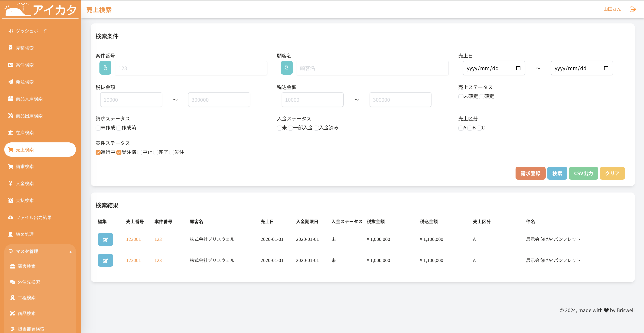Focus the 税込金額 maximum amount field
The image size is (644, 333).
coord(401,100)
